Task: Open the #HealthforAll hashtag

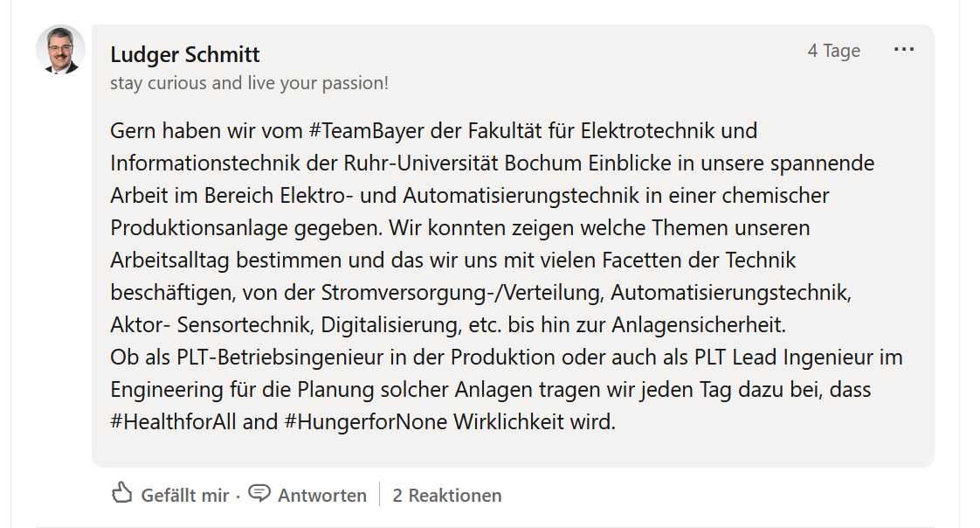Action: (173, 421)
